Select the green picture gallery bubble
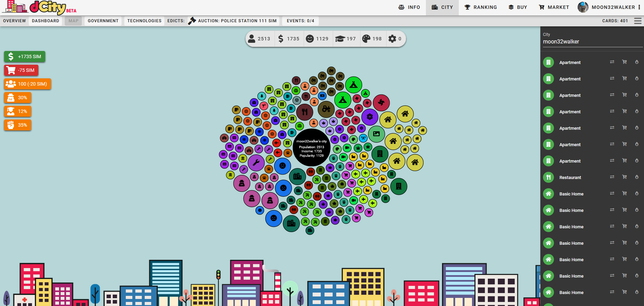The image size is (644, 306). [377, 134]
